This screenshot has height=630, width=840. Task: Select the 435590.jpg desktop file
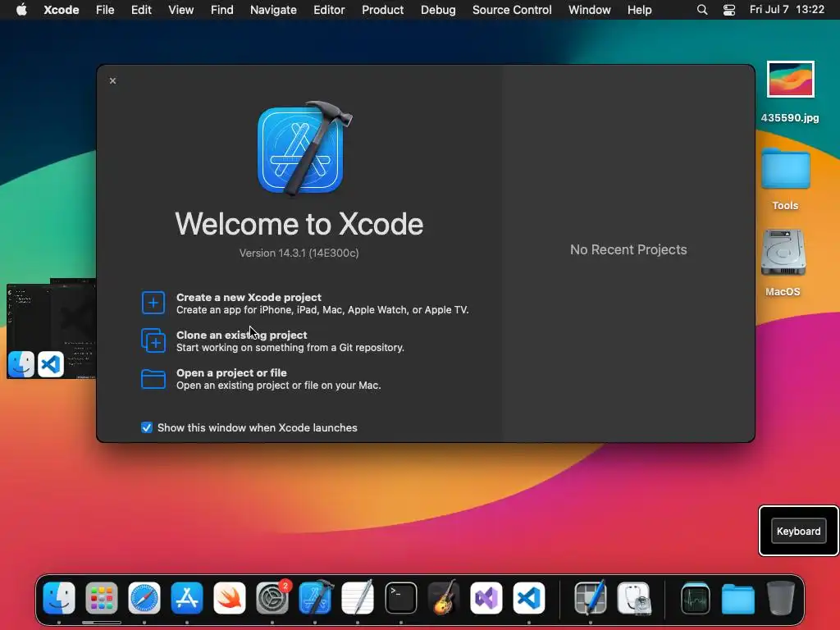coord(790,92)
